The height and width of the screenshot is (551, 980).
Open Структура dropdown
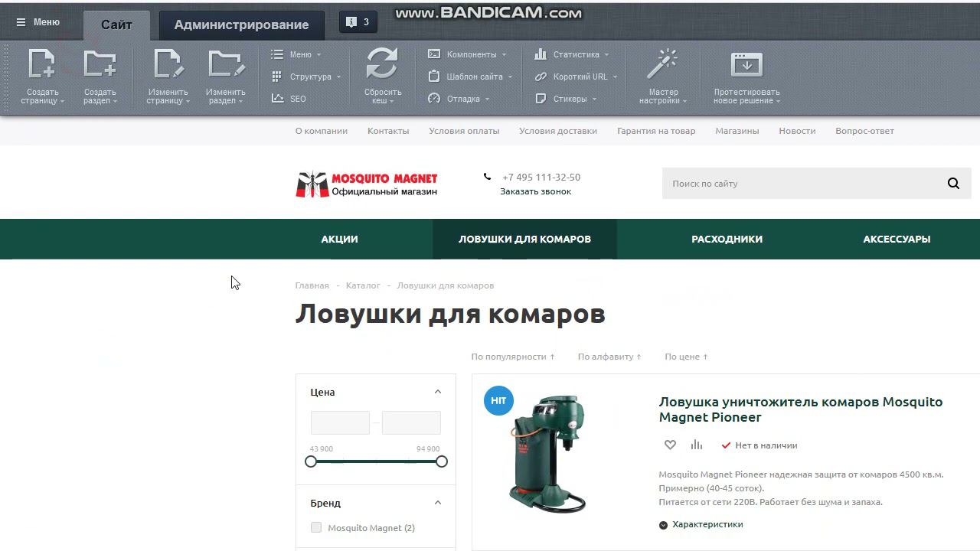(306, 77)
